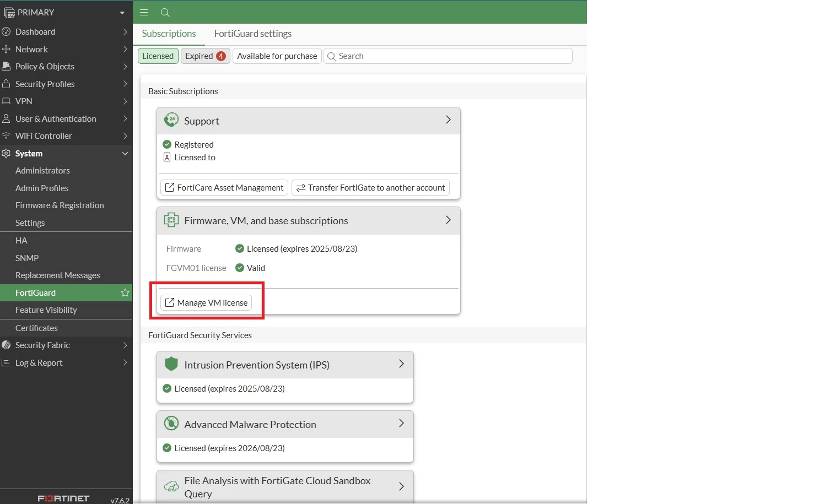Open Firmware & Registration menu item
The image size is (814, 504).
click(x=60, y=205)
